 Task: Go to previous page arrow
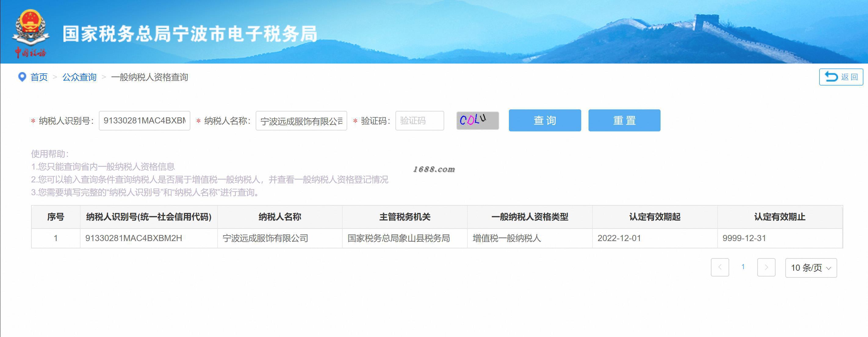tap(720, 268)
